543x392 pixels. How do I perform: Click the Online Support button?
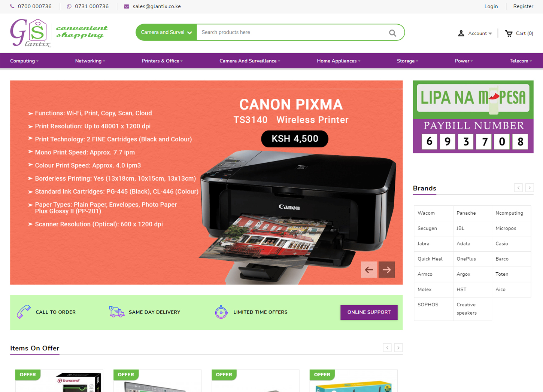(x=369, y=312)
